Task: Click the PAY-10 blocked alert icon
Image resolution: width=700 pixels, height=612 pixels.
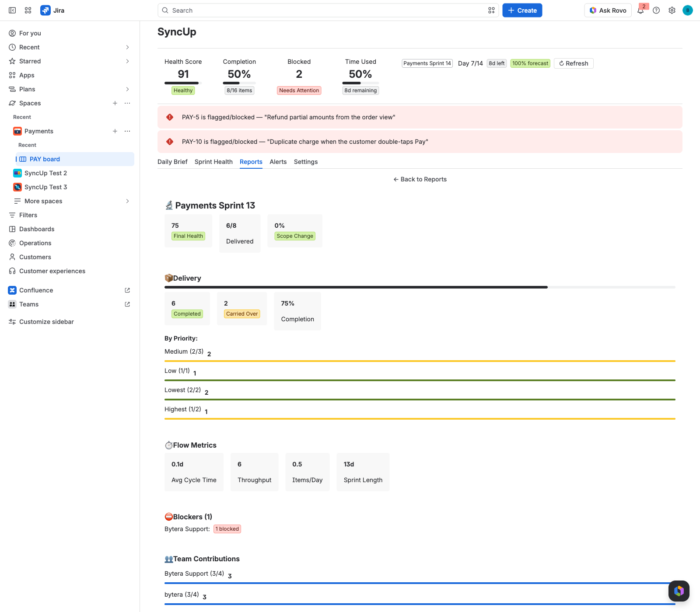Action: (170, 142)
